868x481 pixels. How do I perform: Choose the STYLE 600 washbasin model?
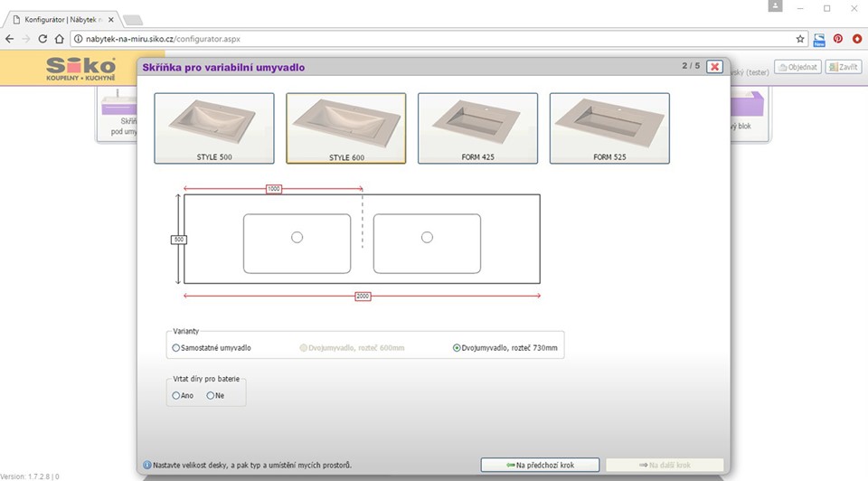click(345, 128)
